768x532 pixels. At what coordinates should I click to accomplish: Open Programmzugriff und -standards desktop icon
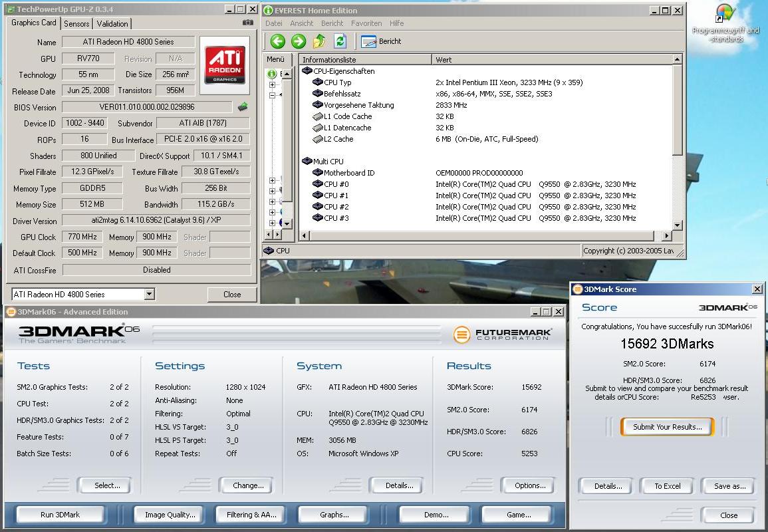coord(725,23)
